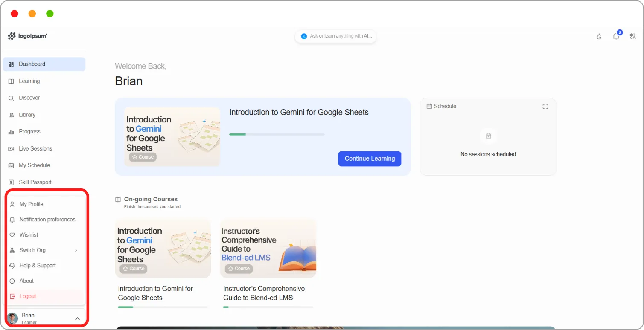644x330 pixels.
Task: Open the Dashboard sidebar item
Action: click(x=44, y=64)
